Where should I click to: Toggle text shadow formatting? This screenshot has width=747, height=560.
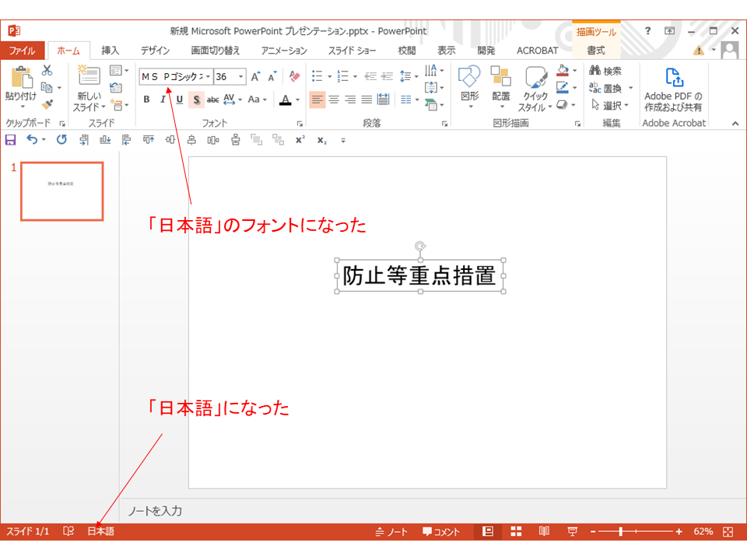coord(195,100)
